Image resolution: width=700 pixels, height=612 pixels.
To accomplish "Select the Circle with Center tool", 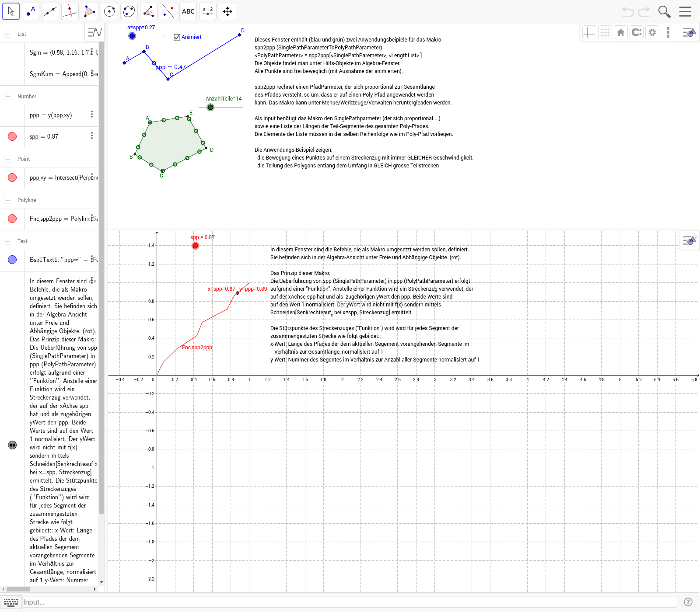I will coord(109,11).
